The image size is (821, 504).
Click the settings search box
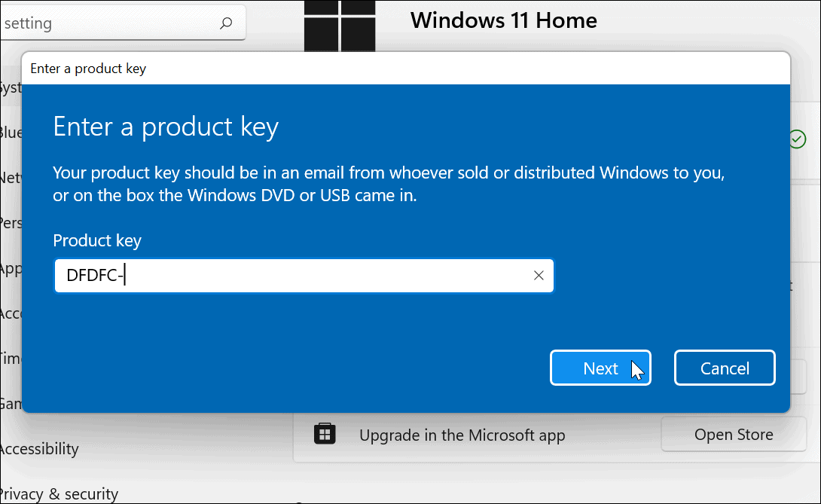tap(113, 23)
